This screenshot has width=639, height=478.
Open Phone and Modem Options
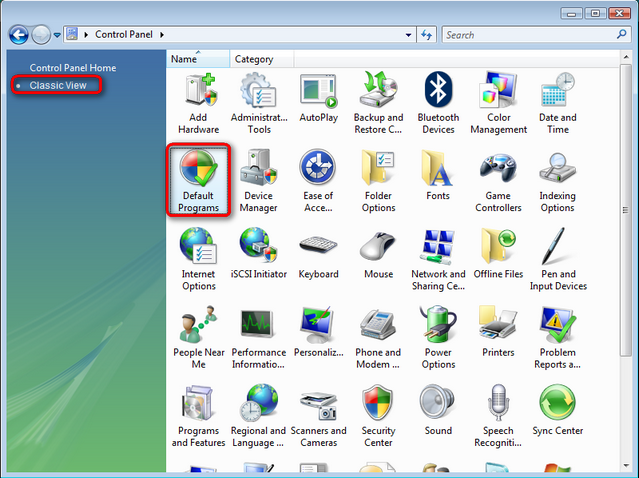378,337
